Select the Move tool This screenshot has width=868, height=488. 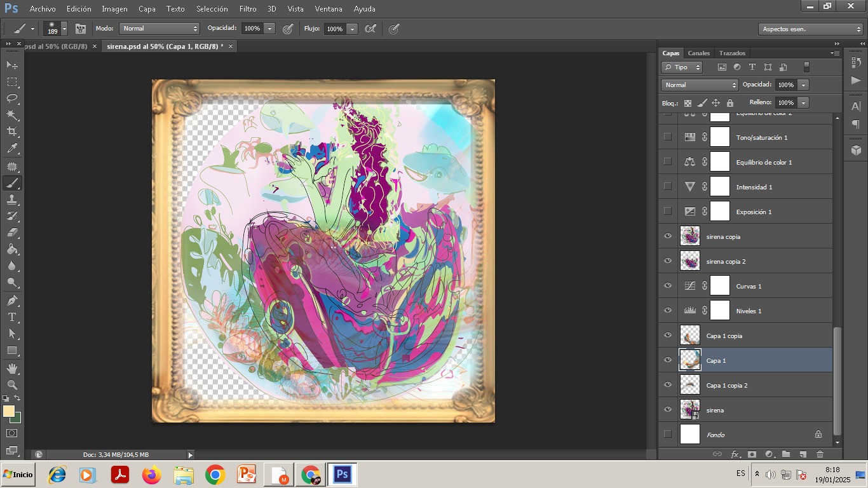[x=12, y=65]
